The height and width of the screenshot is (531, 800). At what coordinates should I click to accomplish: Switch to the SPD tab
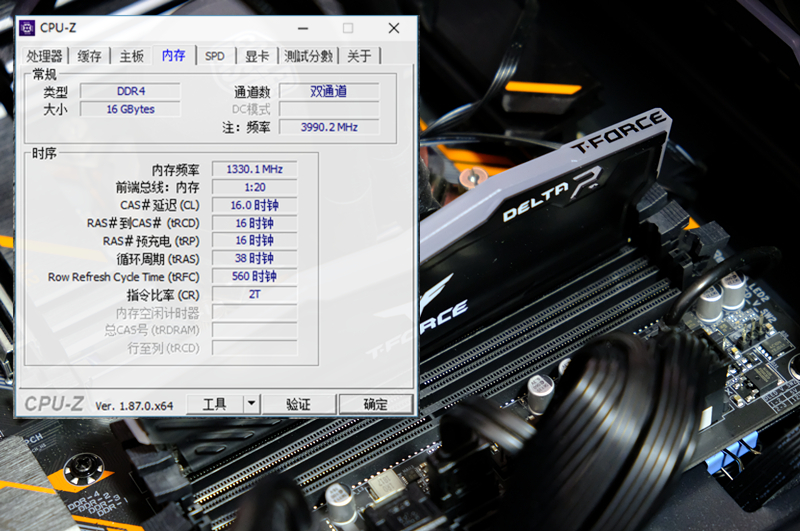(x=215, y=56)
